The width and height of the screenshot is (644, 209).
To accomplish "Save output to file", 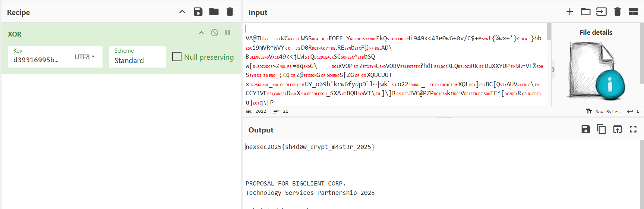I will (586, 130).
